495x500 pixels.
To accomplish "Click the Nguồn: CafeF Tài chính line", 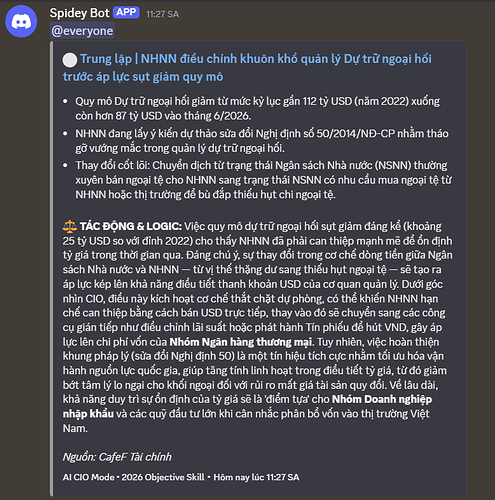I will pos(117,457).
